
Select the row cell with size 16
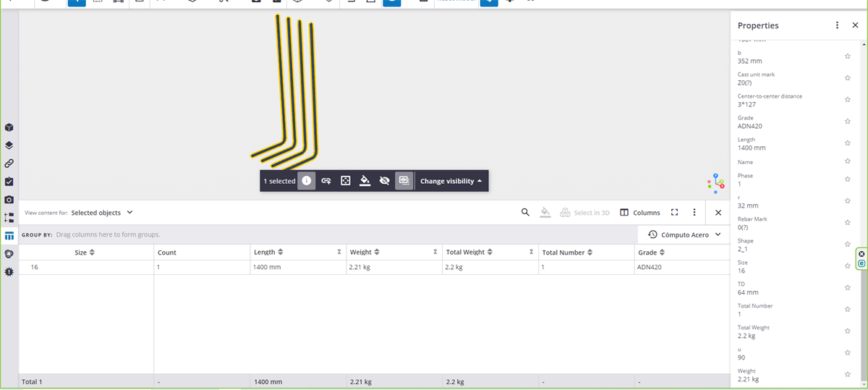click(86, 267)
